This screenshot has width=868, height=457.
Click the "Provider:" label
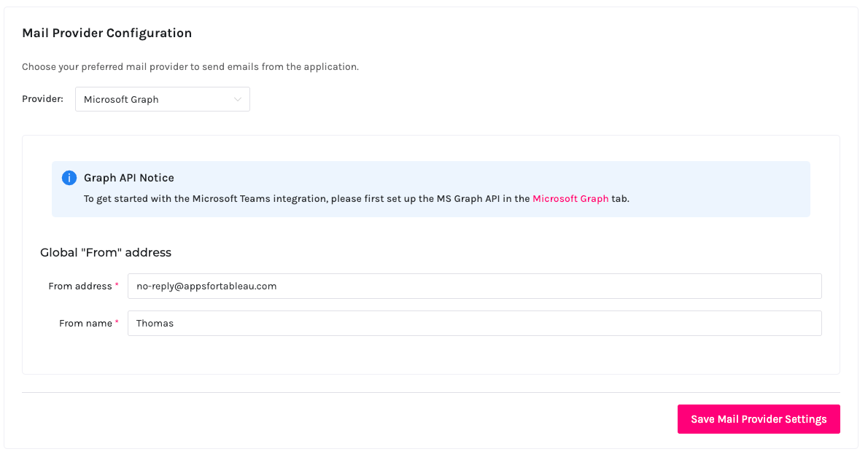[x=42, y=99]
